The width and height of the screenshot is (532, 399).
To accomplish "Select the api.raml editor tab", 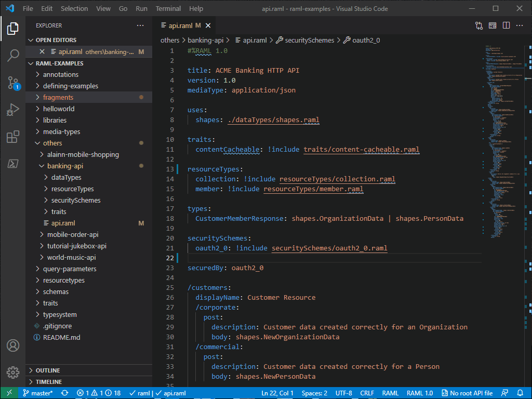I will pyautogui.click(x=180, y=25).
